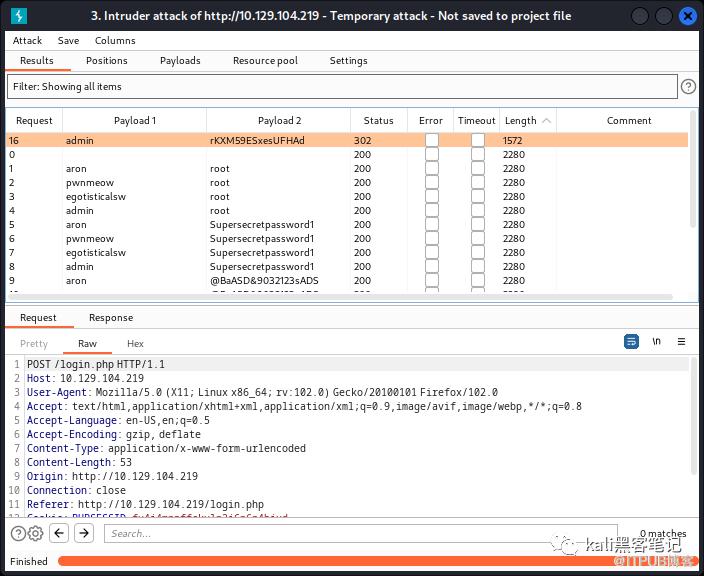Image resolution: width=704 pixels, height=576 pixels.
Task: Switch to the Payloads tab
Action: (180, 61)
